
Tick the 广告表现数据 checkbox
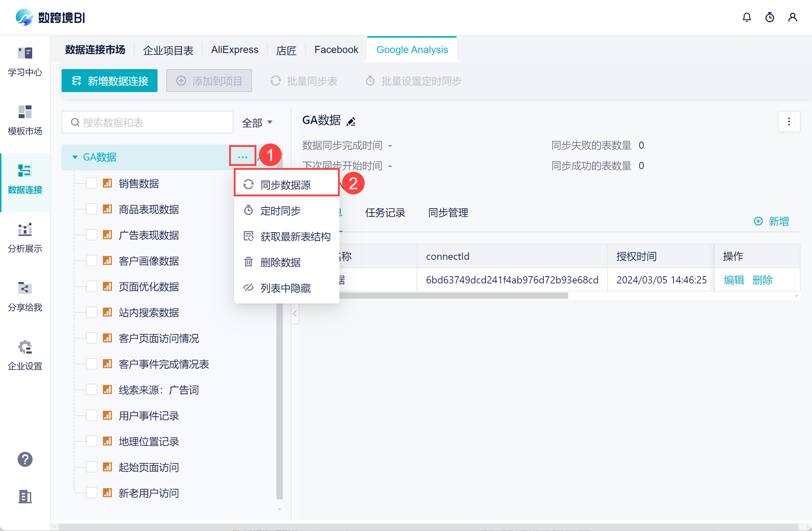coord(92,235)
